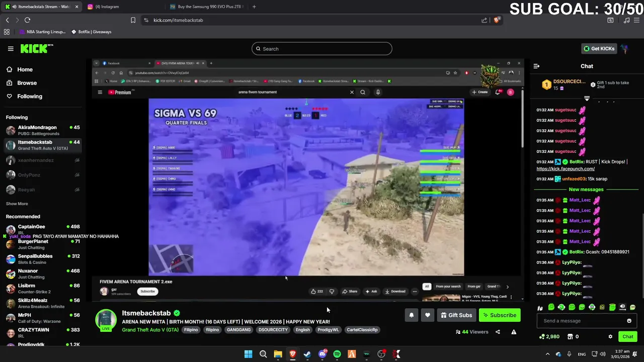The height and width of the screenshot is (362, 644).
Task: Click the New messages divider in chat
Action: coord(586,190)
